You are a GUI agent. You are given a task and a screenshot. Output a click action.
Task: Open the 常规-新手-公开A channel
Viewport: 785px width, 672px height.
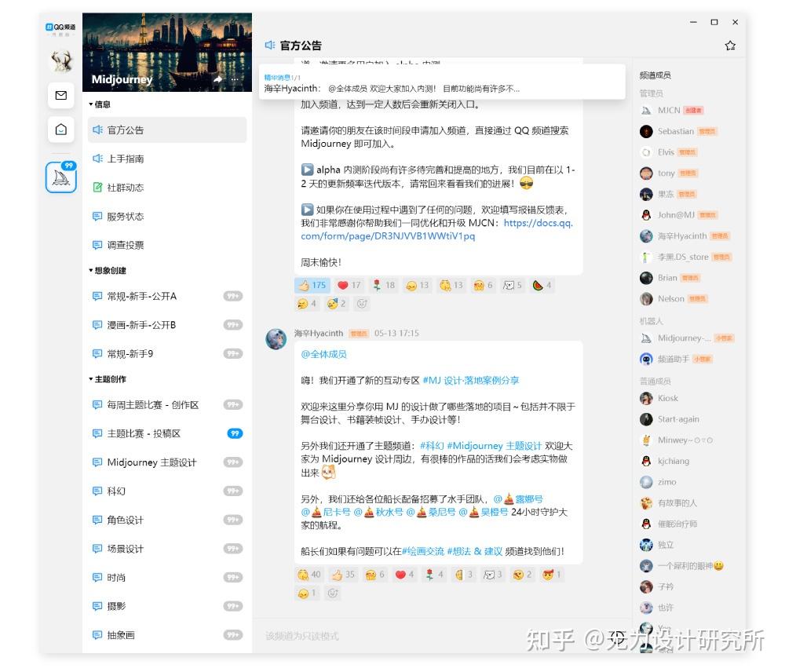pos(167,296)
